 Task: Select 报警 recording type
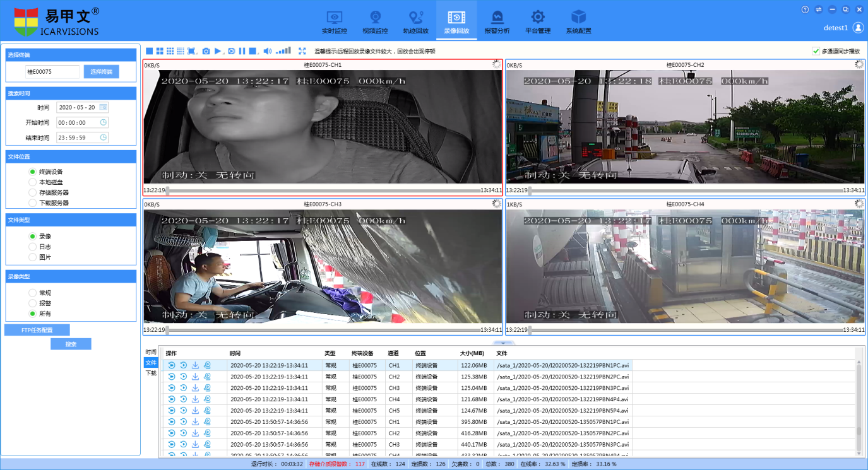tap(33, 303)
